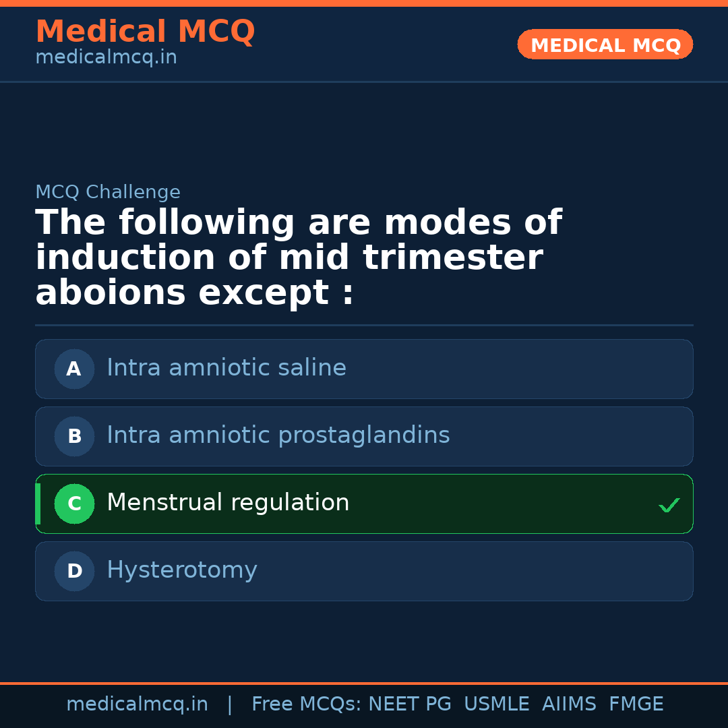Click the divider under the question text
The image size is (728, 728).
364,326
